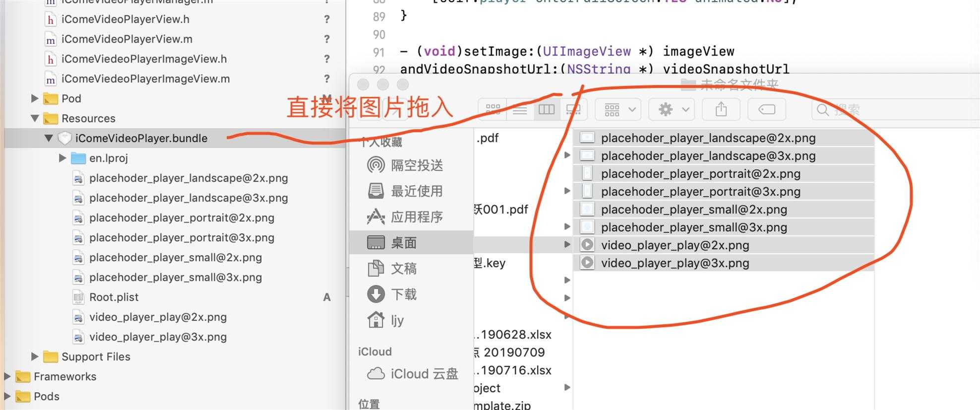Open ljy home folder in Finder sidebar
The width and height of the screenshot is (980, 410).
pyautogui.click(x=386, y=320)
